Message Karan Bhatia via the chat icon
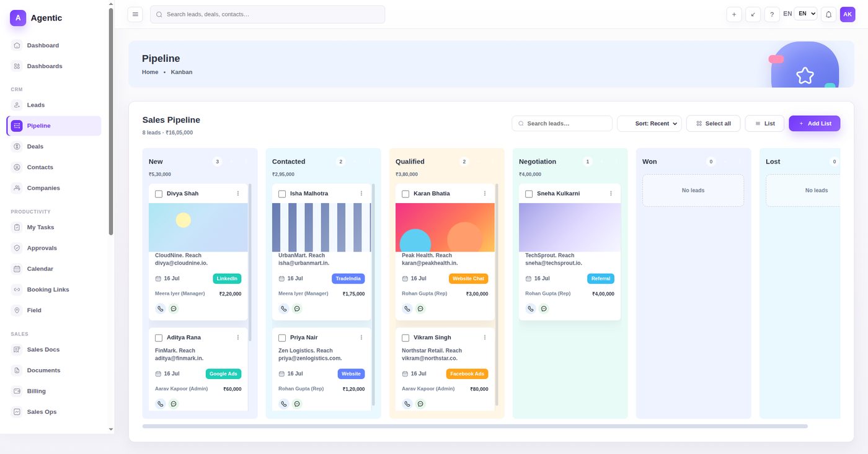 click(420, 308)
